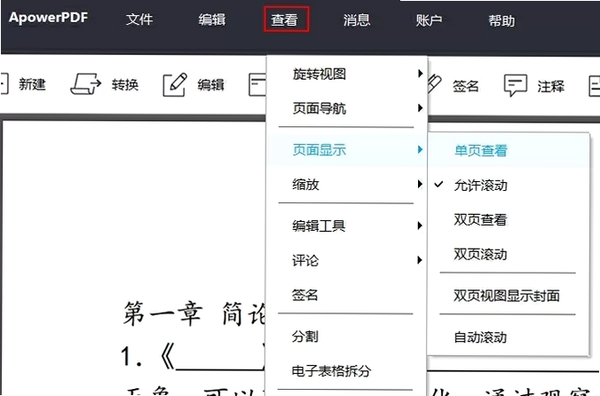
Task: Choose 单页查看 in the submenu
Action: click(x=508, y=150)
